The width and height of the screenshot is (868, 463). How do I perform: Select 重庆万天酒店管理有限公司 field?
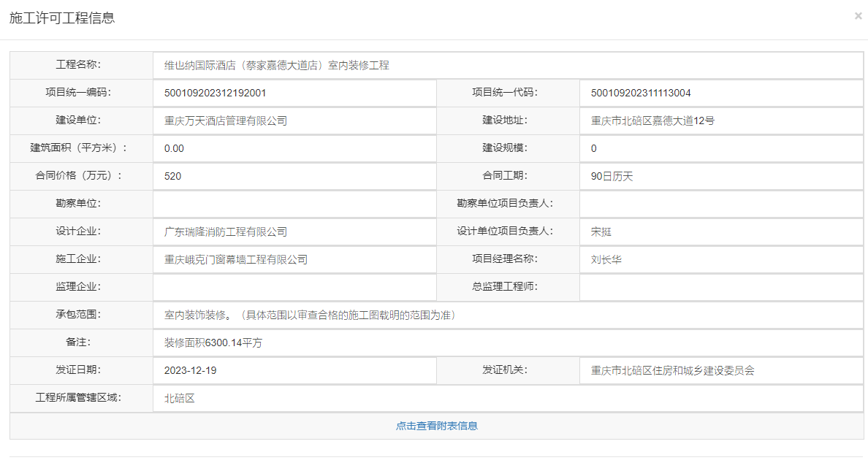pyautogui.click(x=294, y=120)
